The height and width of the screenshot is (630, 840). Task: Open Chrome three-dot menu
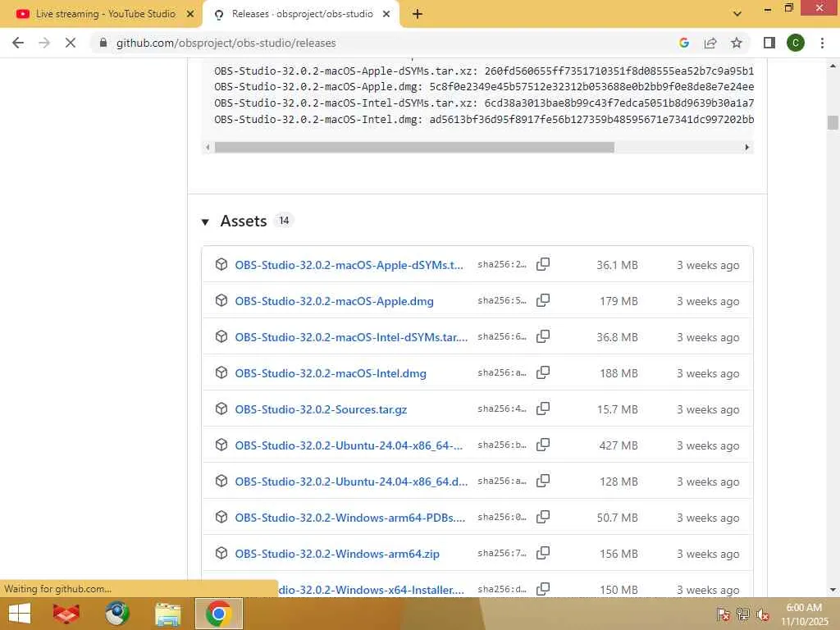(822, 43)
